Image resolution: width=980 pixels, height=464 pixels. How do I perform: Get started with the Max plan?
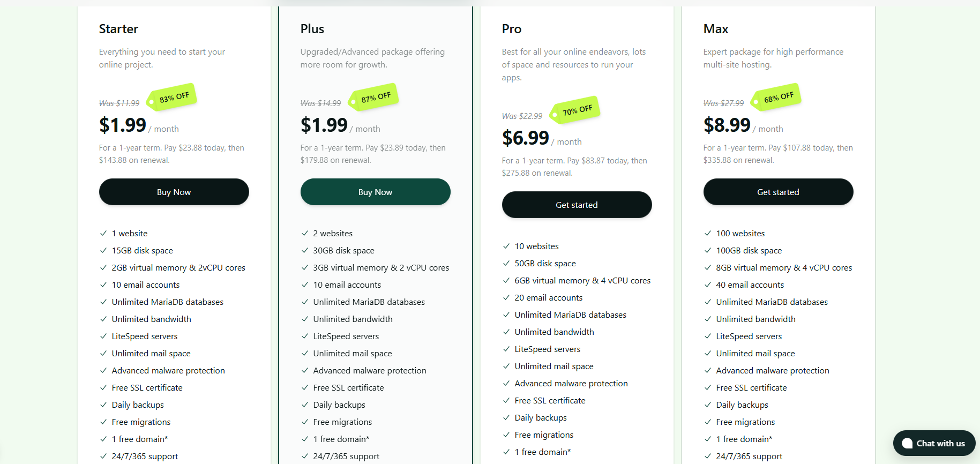pos(778,192)
